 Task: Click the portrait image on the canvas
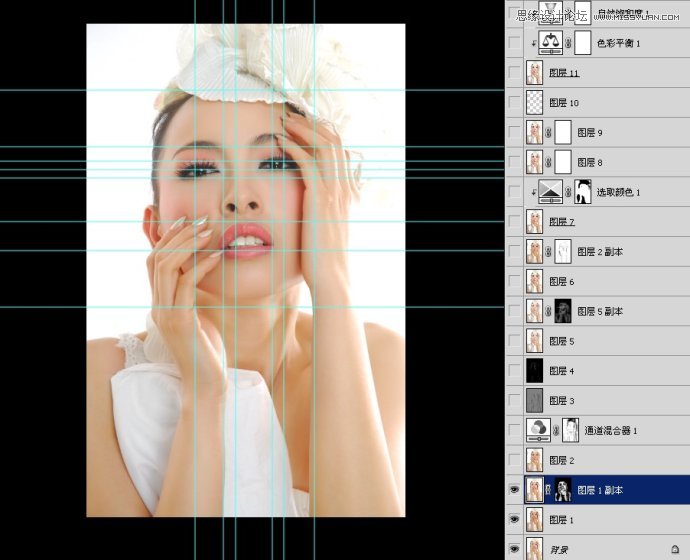pos(246,270)
